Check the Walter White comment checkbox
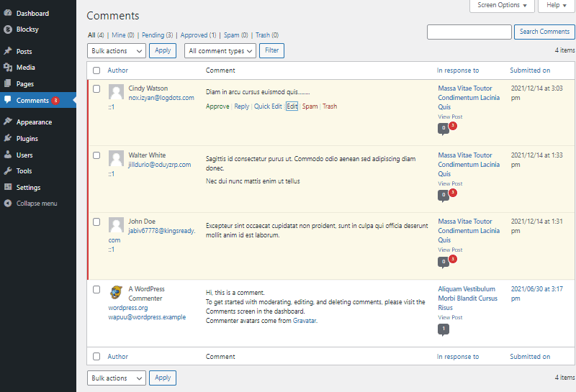The width and height of the screenshot is (576, 392). click(96, 155)
